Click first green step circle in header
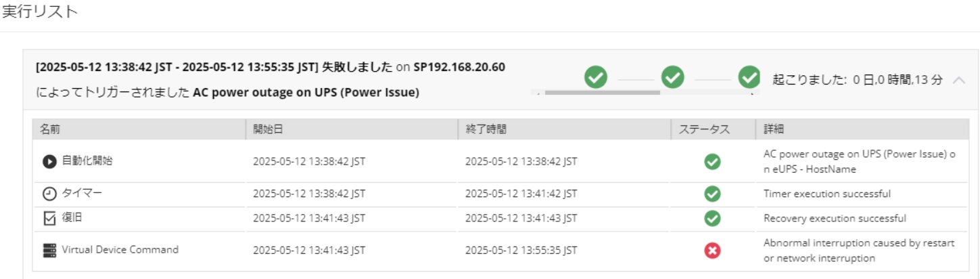 click(596, 77)
